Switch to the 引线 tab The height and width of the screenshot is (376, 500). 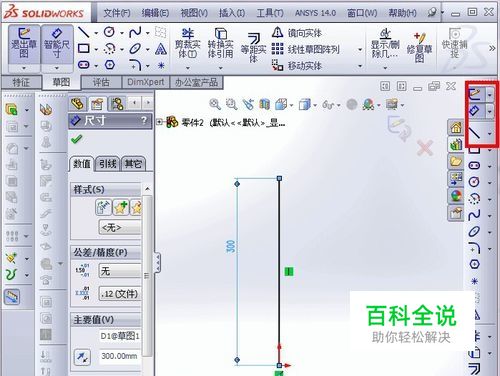click(107, 164)
